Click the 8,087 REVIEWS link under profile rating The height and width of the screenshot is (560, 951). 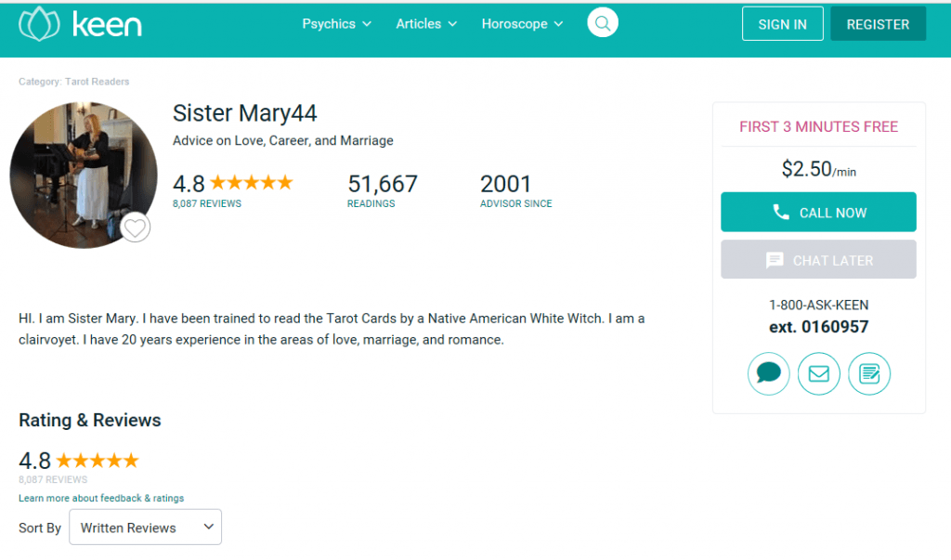click(x=207, y=204)
